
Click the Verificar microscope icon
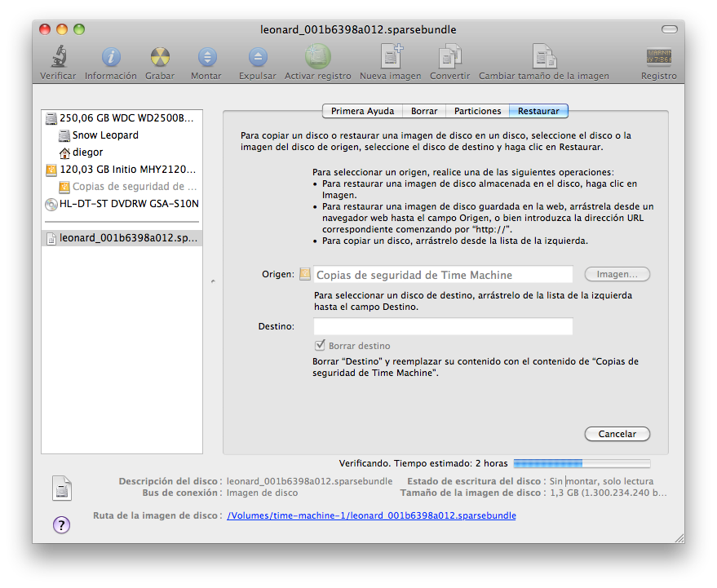pyautogui.click(x=59, y=57)
